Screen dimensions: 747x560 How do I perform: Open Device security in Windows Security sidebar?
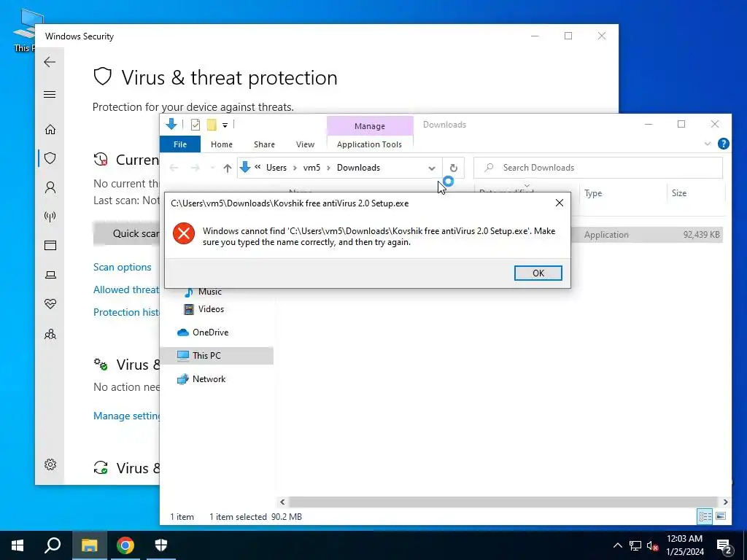click(50, 275)
